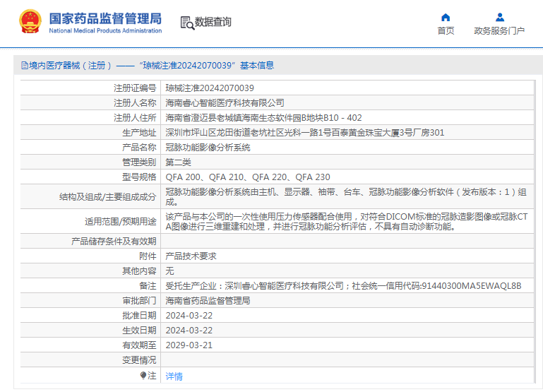Click the heading 境内医疗器械（注册）基本信息
The height and width of the screenshot is (392, 543).
pyautogui.click(x=148, y=65)
